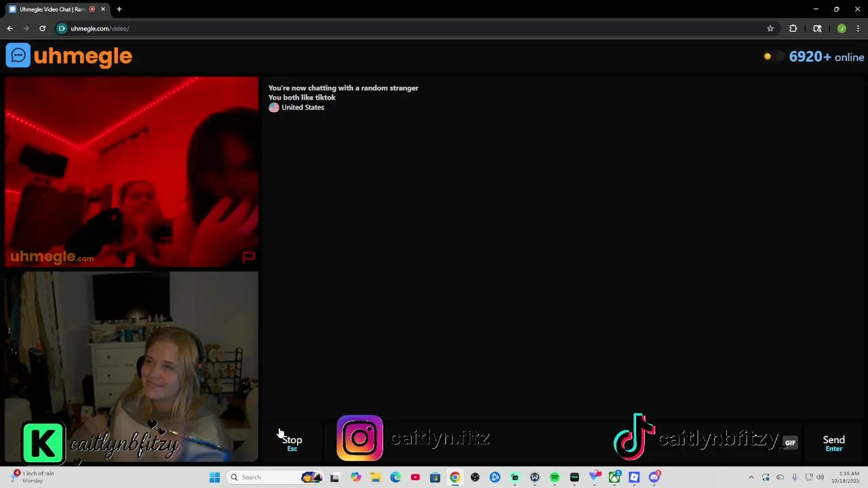Click the OneDrive cloud tray icon
Screen dimensions: 868x488
pyautogui.click(x=780, y=477)
